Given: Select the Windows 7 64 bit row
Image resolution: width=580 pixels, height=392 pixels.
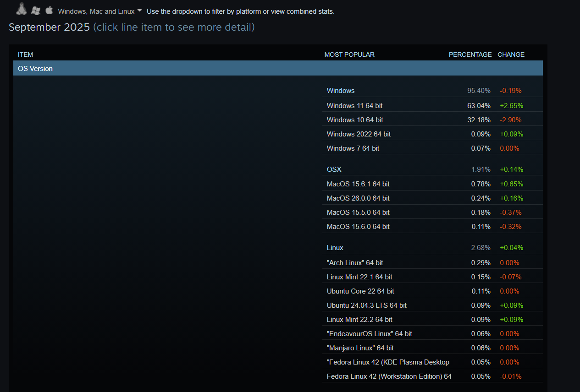Looking at the screenshot, I should [x=432, y=148].
